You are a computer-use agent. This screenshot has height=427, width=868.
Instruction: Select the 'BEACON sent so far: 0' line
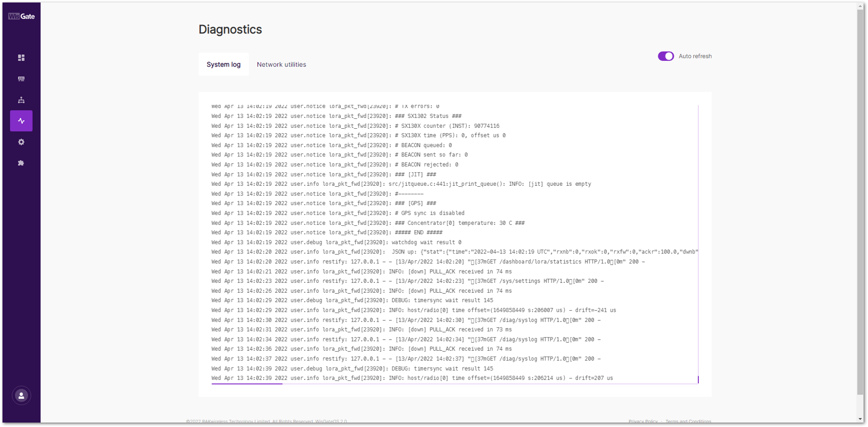click(x=339, y=155)
